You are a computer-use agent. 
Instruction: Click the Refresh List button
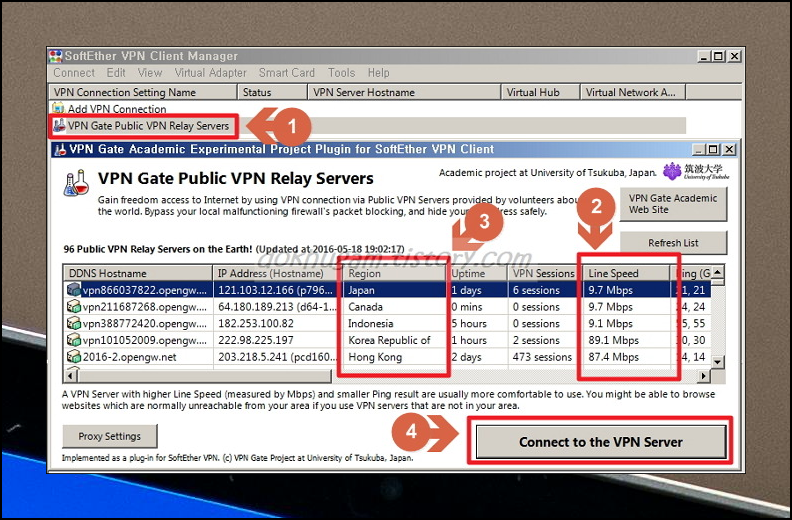click(x=673, y=243)
